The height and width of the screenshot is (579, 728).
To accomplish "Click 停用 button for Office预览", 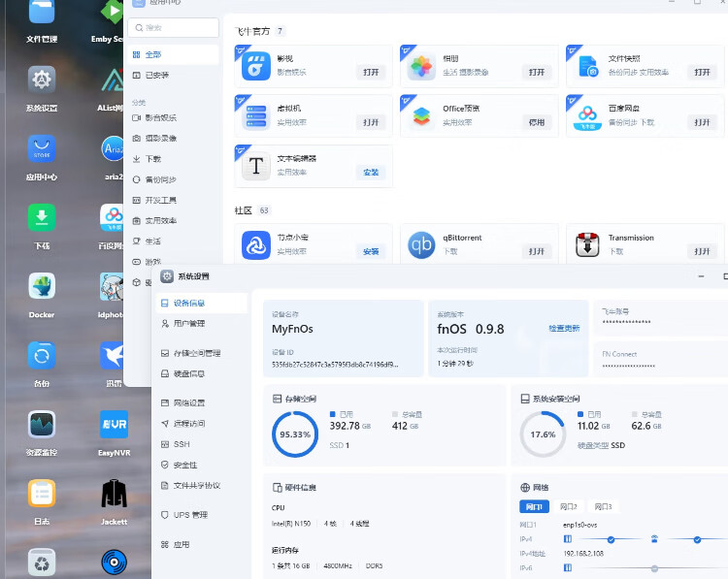I will click(x=536, y=122).
